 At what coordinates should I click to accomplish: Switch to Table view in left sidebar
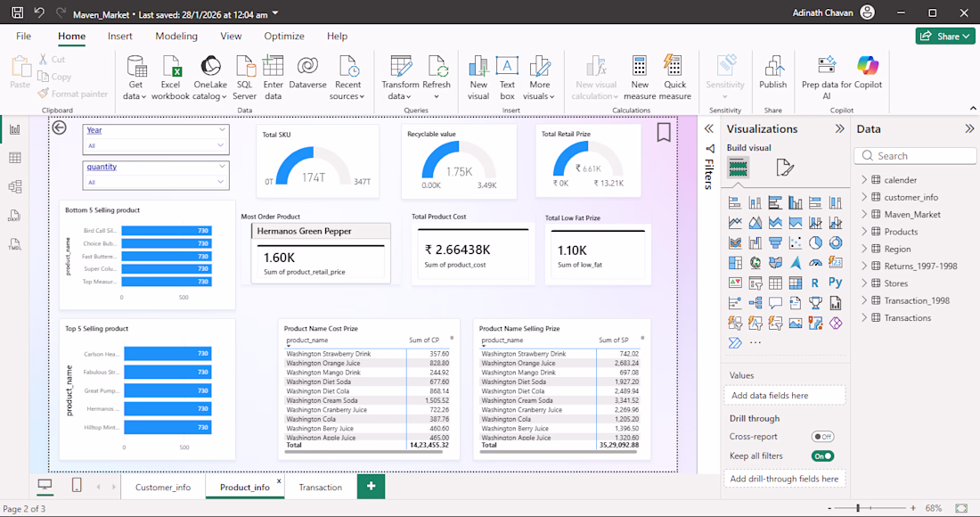(15, 158)
